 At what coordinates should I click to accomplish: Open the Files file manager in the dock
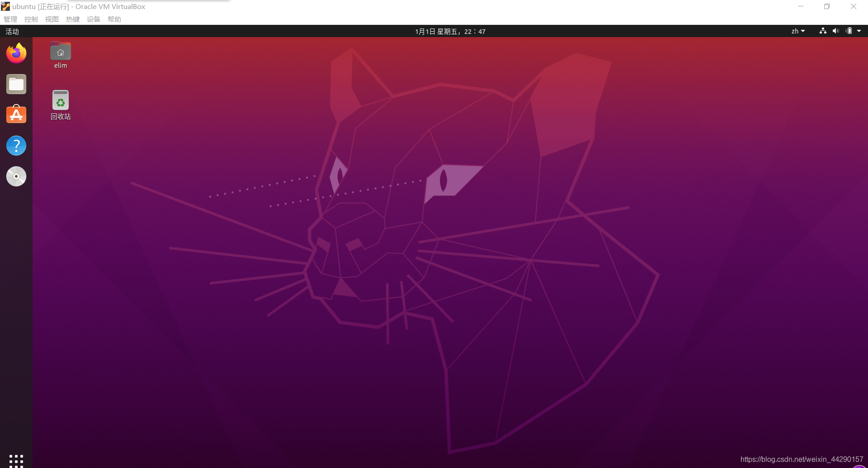16,84
